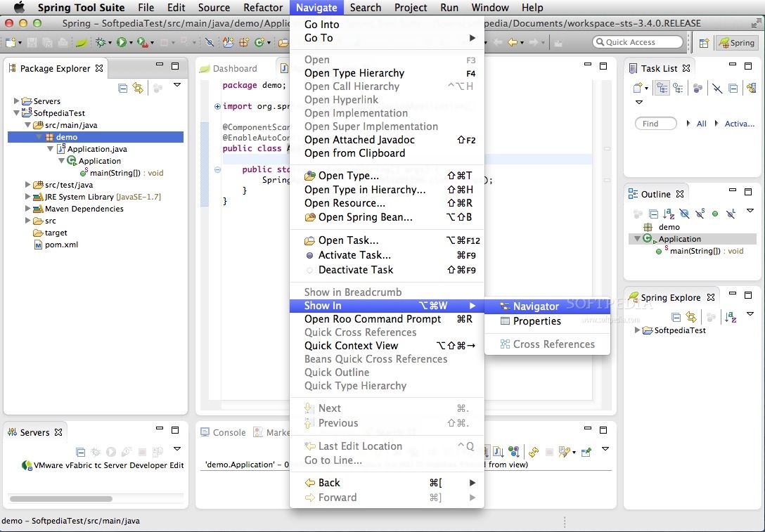The image size is (765, 532).
Task: Open the Refactor menu
Action: coord(263,7)
